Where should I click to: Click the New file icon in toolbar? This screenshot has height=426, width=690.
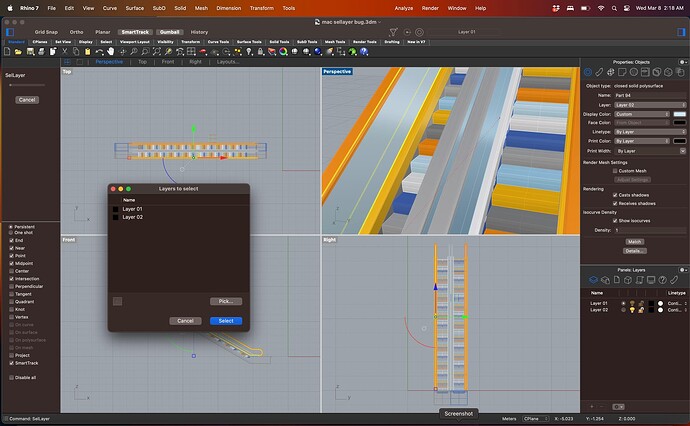(7, 51)
